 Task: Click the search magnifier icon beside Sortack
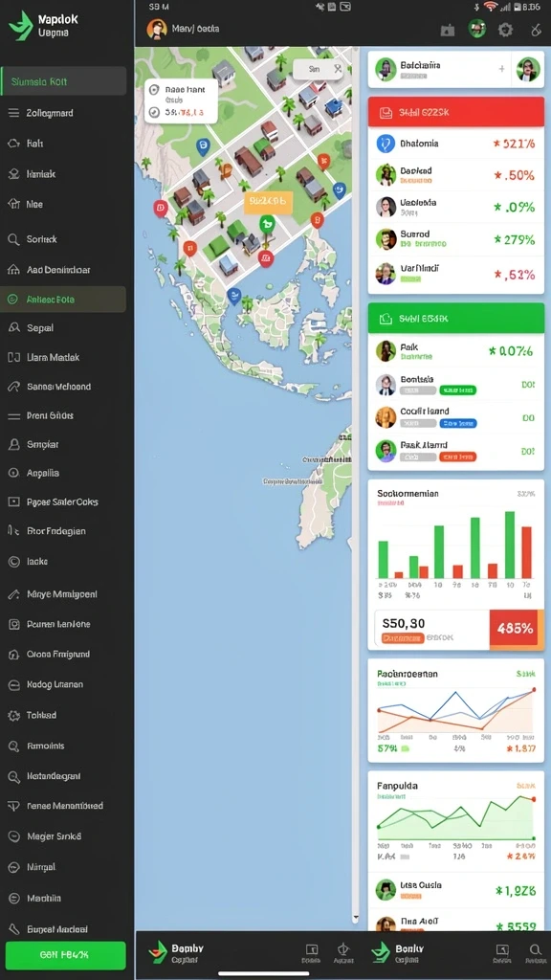coord(13,238)
